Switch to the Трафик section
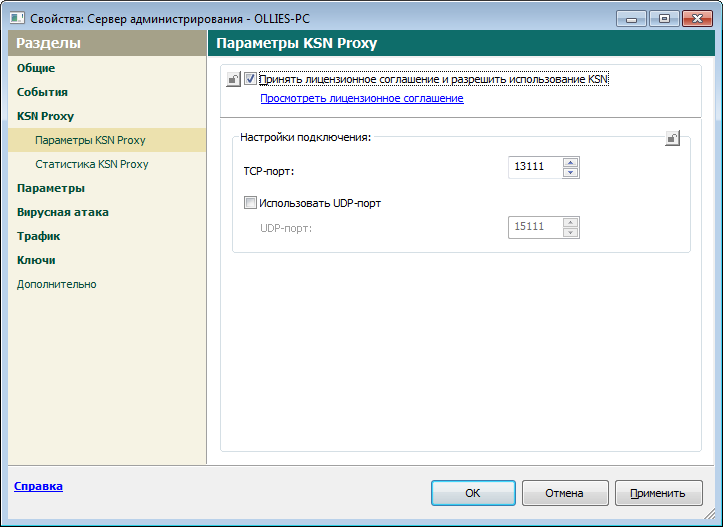723x527 pixels. pyautogui.click(x=39, y=236)
